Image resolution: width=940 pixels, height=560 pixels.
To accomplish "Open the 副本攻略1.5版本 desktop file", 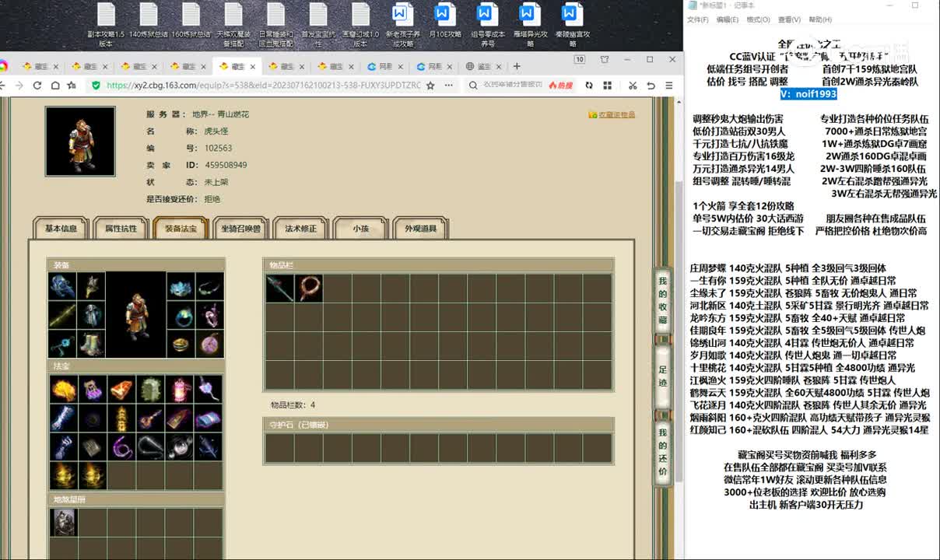I will 106,26.
